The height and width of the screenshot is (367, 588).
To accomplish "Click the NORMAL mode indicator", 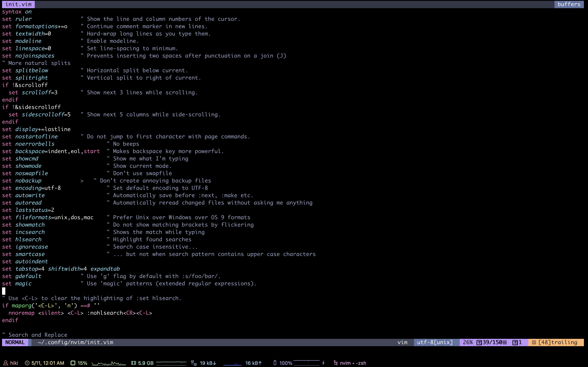I will pyautogui.click(x=15, y=342).
